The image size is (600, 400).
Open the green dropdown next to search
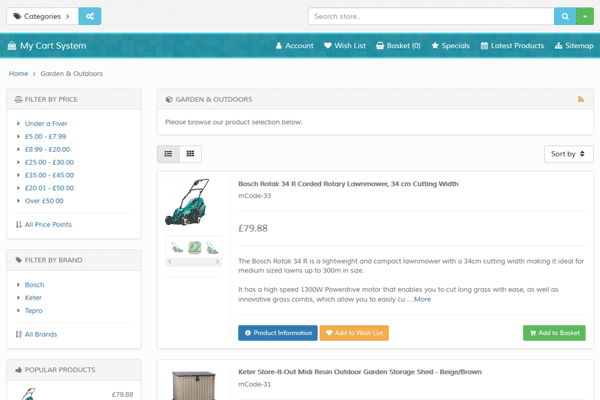[x=587, y=16]
